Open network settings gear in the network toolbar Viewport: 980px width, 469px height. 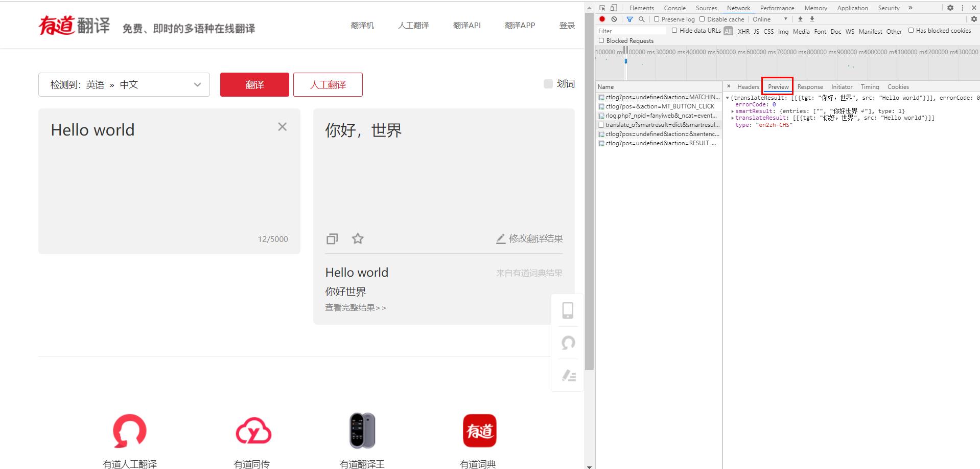(x=974, y=19)
